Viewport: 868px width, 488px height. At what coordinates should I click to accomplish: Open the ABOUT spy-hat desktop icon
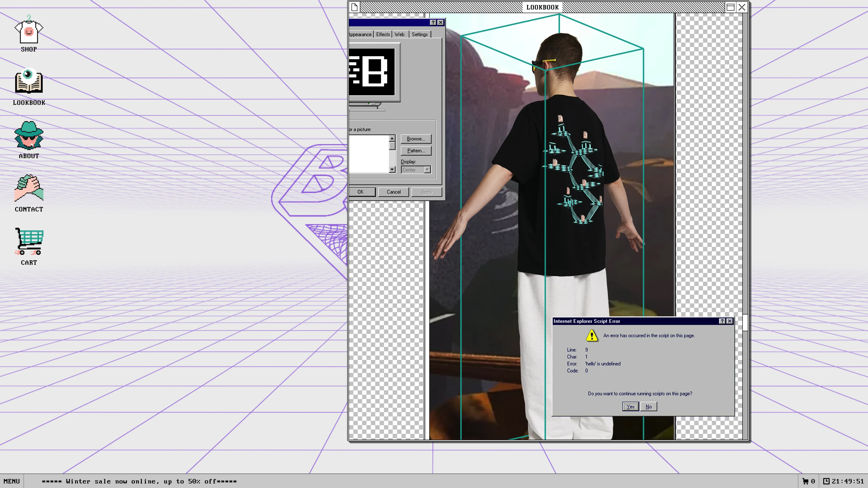pyautogui.click(x=29, y=140)
